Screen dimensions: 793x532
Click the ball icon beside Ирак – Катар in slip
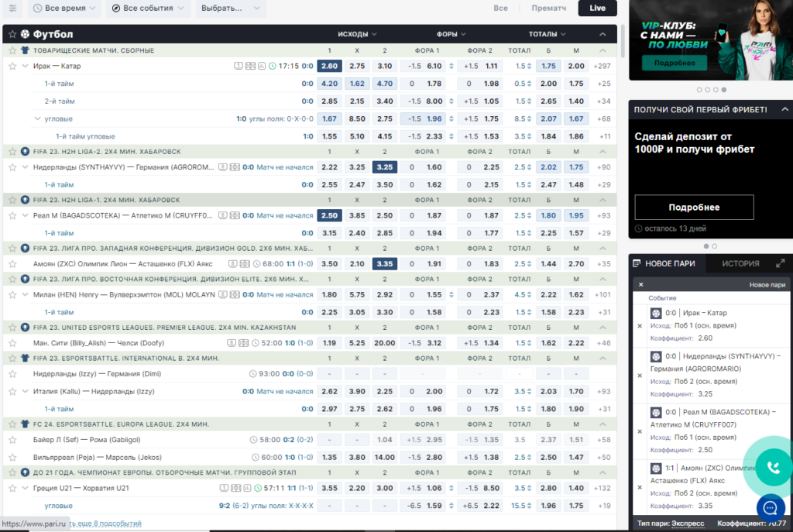click(x=656, y=313)
